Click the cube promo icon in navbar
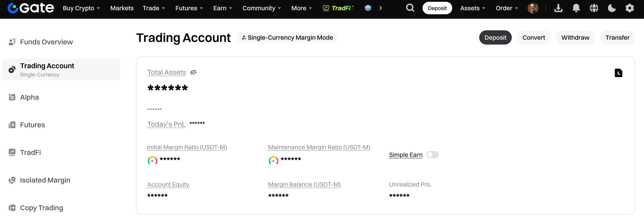Viewport: 644px width, 218px height. pos(368,8)
